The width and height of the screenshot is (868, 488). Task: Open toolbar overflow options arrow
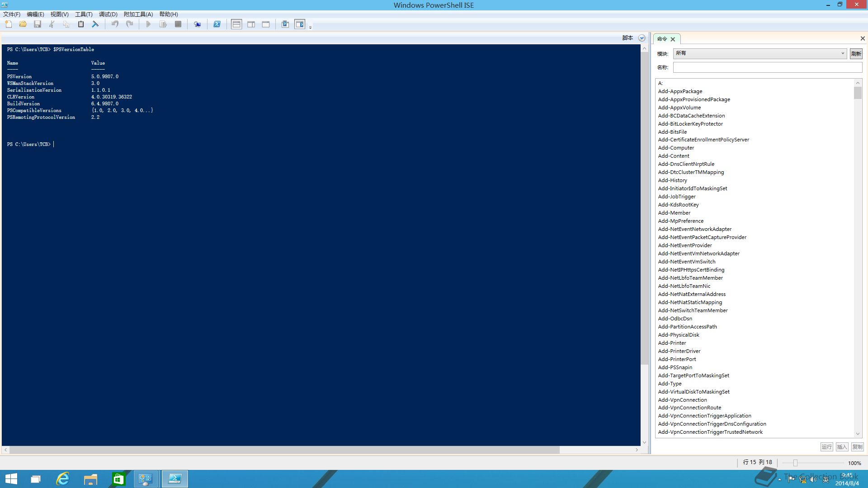coord(310,27)
